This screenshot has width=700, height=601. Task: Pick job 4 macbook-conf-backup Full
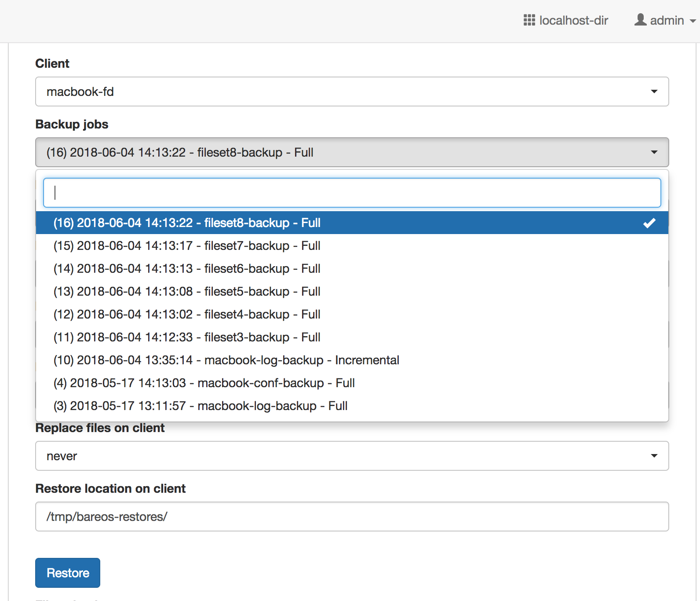pos(204,383)
